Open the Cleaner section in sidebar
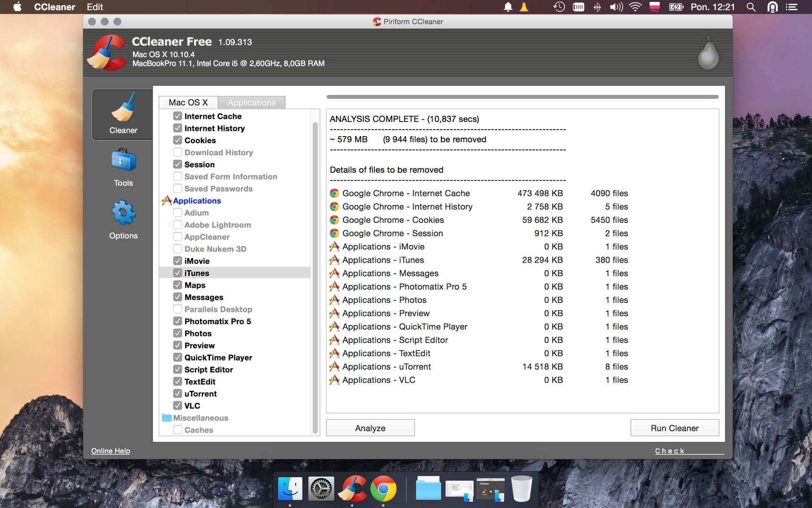 point(123,114)
